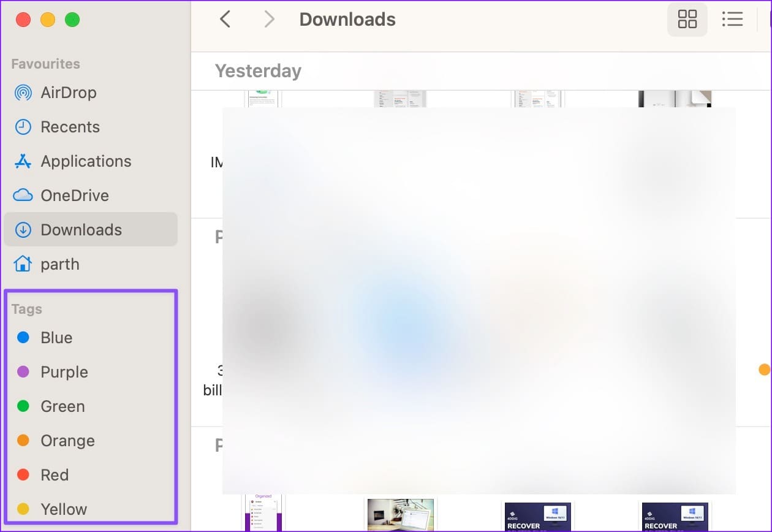Open the laptop photo thumbnail at bottom

[x=401, y=515]
